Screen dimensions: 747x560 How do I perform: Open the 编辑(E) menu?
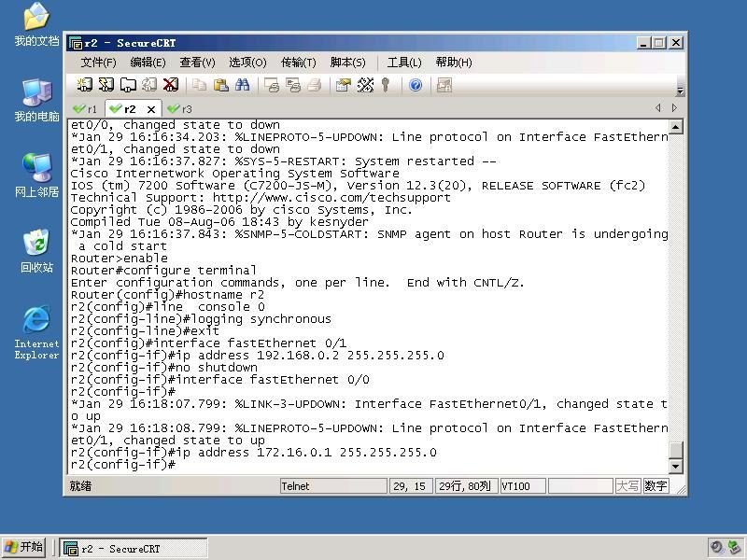(x=148, y=63)
